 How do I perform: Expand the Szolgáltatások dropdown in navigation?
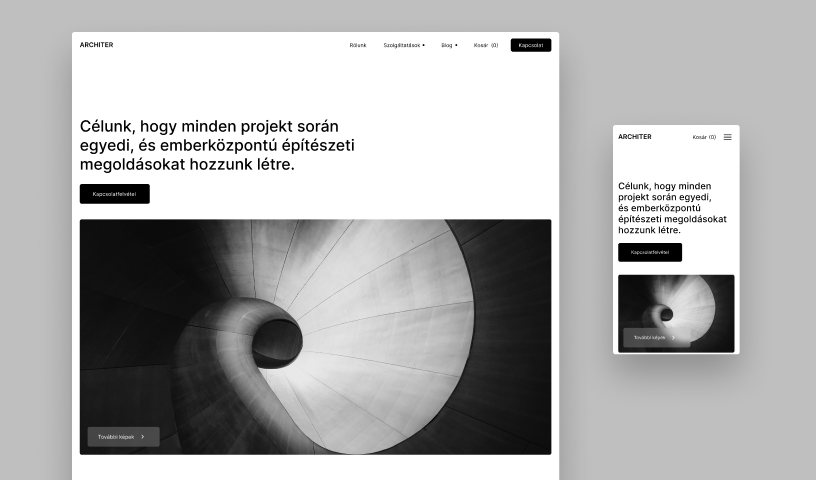[x=404, y=45]
